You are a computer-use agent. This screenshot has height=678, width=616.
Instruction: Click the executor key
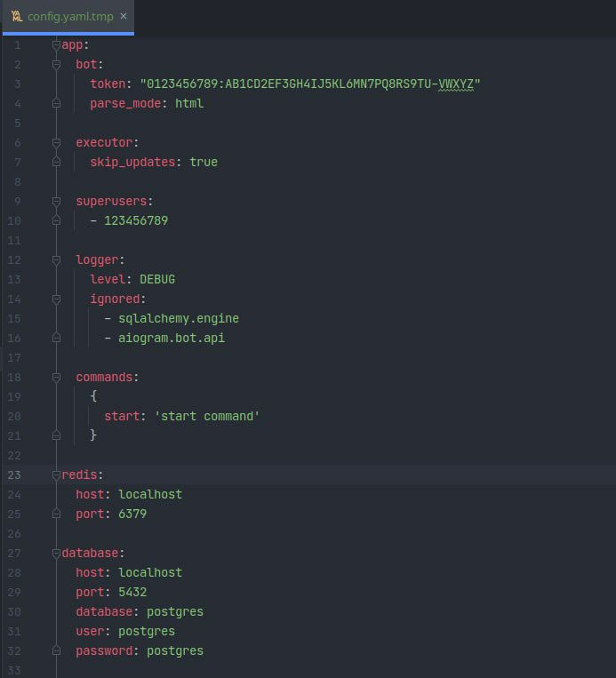pos(104,143)
